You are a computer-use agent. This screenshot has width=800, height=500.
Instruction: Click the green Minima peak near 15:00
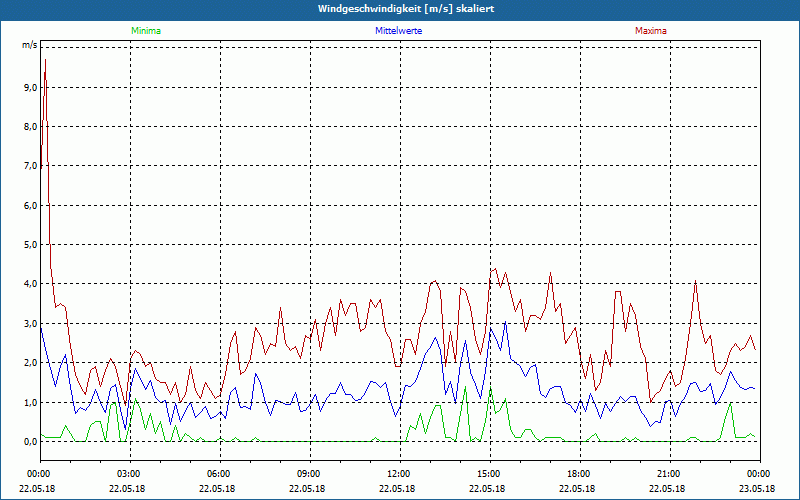click(490, 389)
